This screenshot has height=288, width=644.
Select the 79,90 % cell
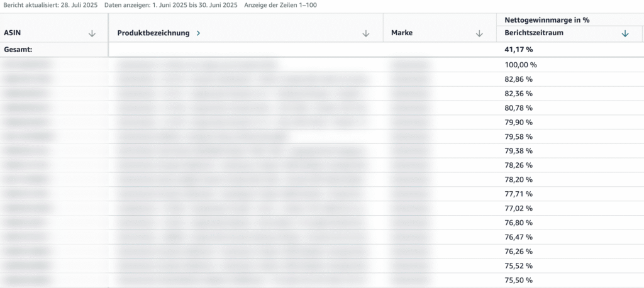pyautogui.click(x=518, y=122)
